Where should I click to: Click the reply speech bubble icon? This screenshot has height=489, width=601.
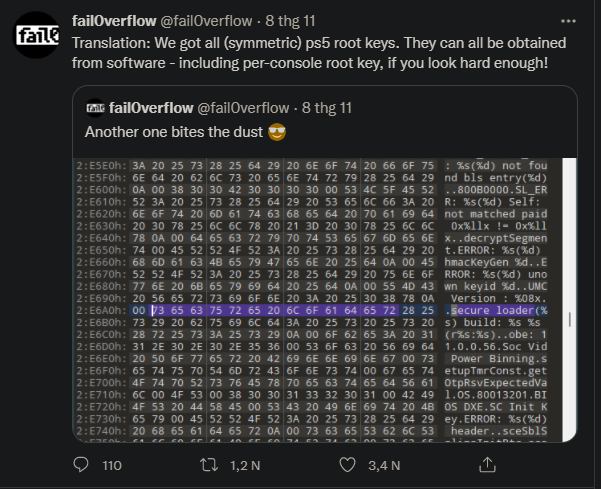pyautogui.click(x=81, y=465)
